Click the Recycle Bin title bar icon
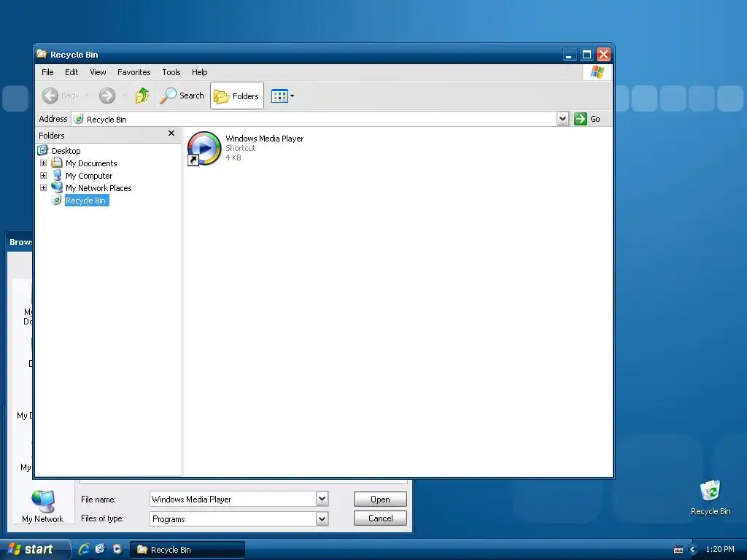Screen dimensions: 747x560 click(x=42, y=54)
